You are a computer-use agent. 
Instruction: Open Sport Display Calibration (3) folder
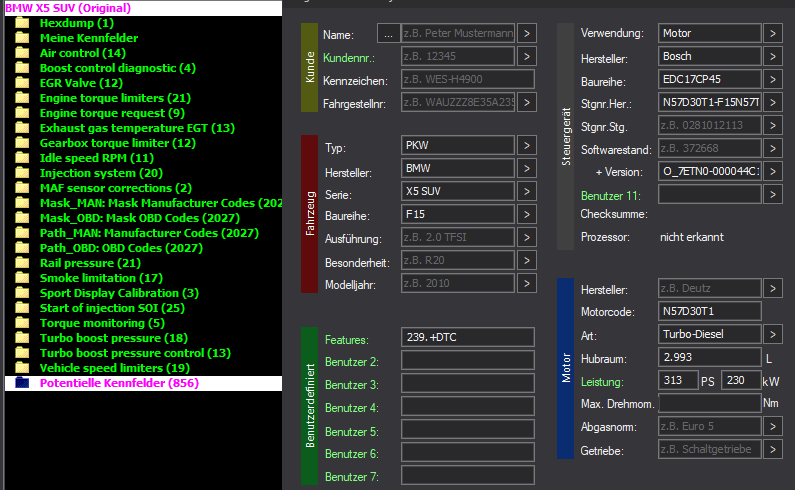119,293
